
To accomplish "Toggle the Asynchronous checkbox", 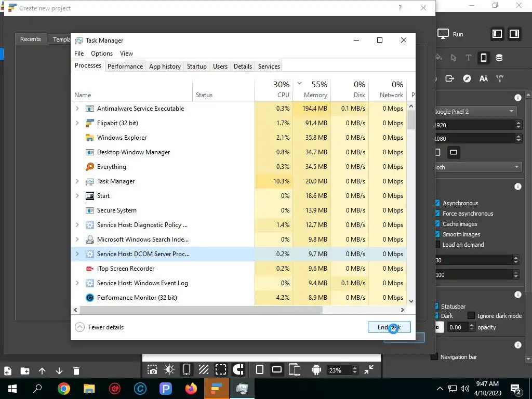I will tap(437, 203).
